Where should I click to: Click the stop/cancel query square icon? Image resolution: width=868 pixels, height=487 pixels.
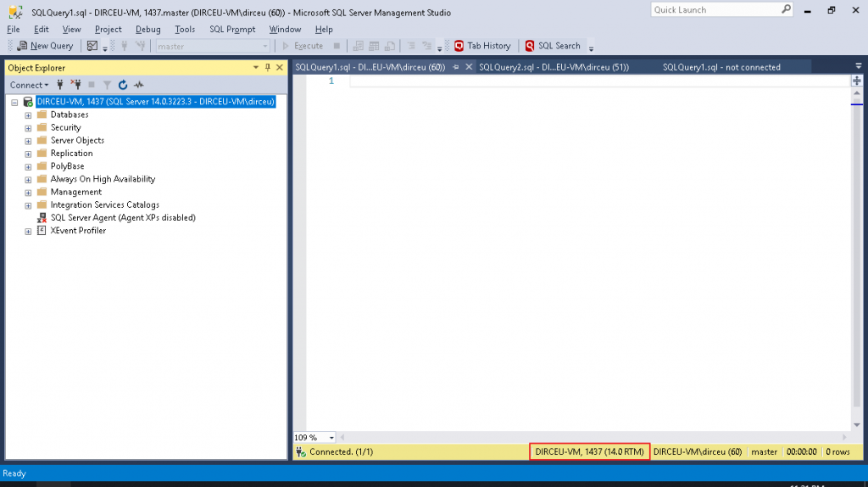(337, 46)
